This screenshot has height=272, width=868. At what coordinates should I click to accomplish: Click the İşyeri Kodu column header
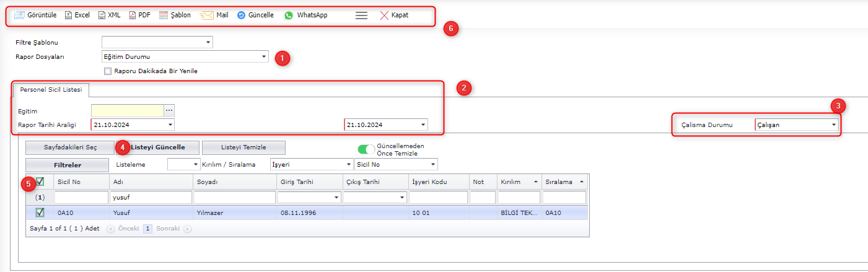coord(438,182)
